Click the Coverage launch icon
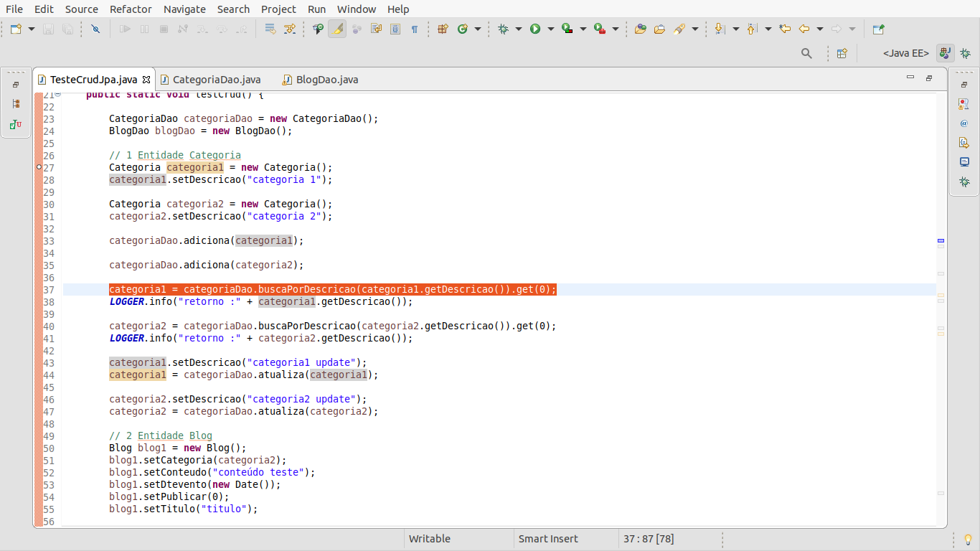980x551 pixels. pyautogui.click(x=567, y=29)
